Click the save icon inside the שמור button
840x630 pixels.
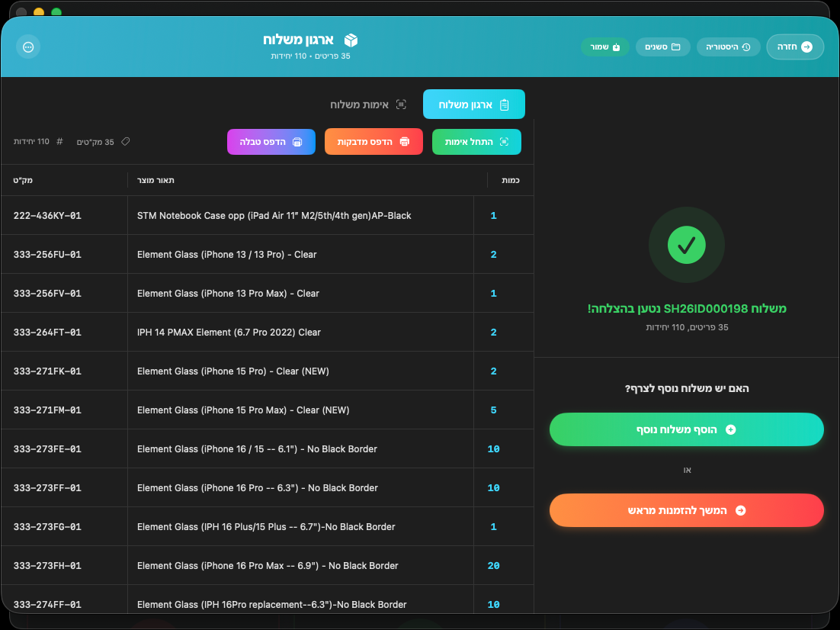pos(617,46)
